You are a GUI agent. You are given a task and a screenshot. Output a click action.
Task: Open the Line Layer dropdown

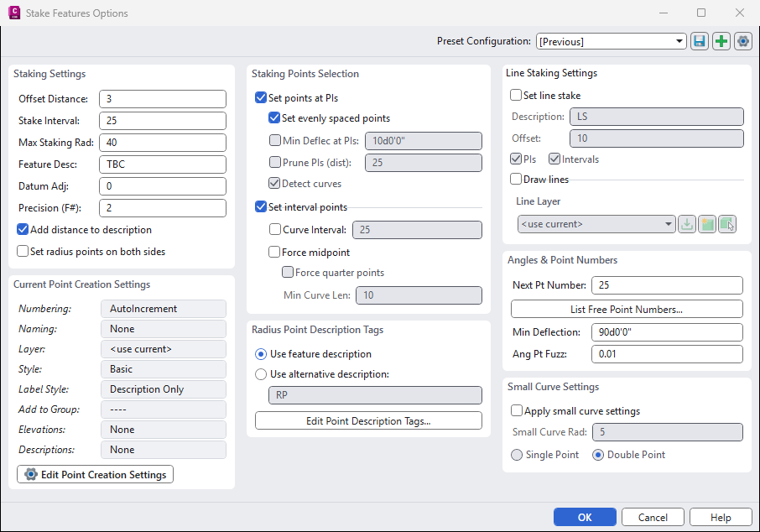point(596,224)
